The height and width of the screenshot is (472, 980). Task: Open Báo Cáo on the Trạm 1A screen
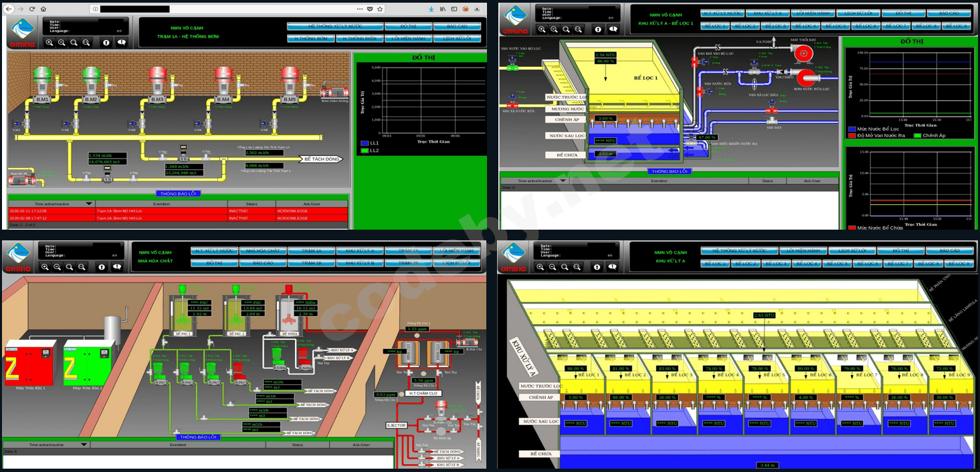tap(457, 26)
